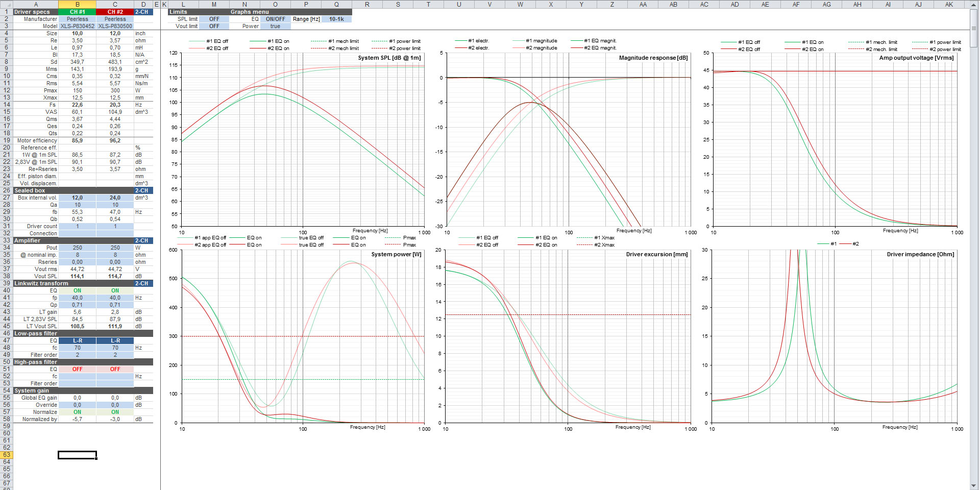Select the model cell XLS-P830500
This screenshot has height=490, width=980.
pos(115,26)
